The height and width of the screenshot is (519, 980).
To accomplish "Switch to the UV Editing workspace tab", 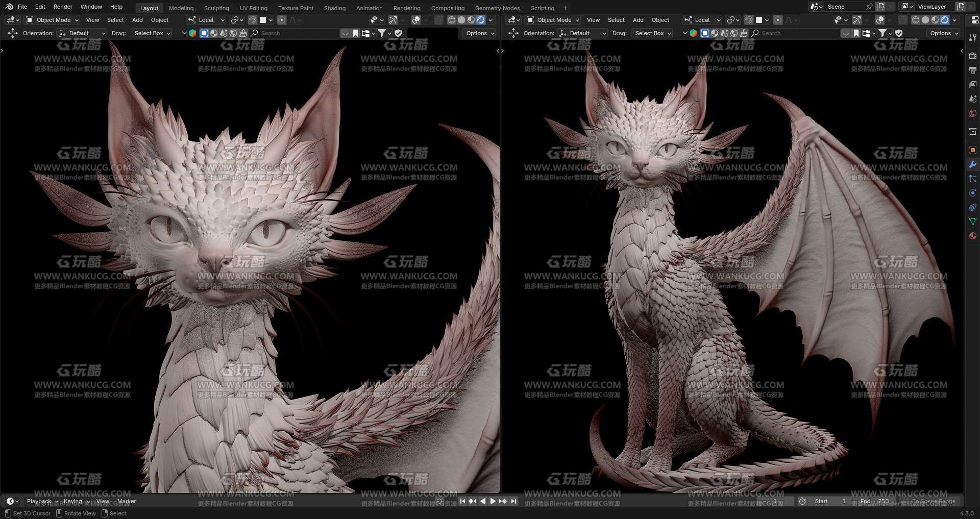I will [254, 8].
